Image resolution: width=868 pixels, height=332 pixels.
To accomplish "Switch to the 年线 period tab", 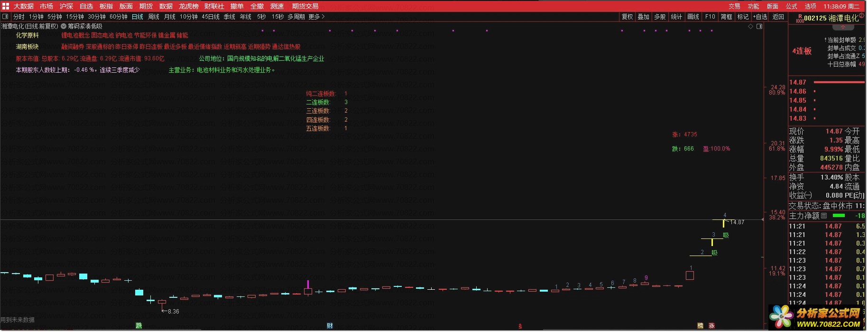I will [246, 17].
